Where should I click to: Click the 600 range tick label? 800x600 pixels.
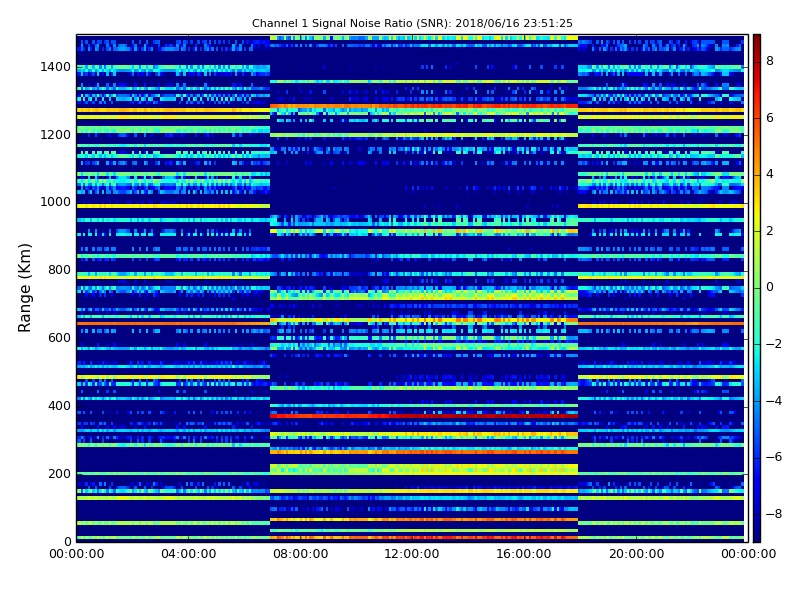coord(59,338)
